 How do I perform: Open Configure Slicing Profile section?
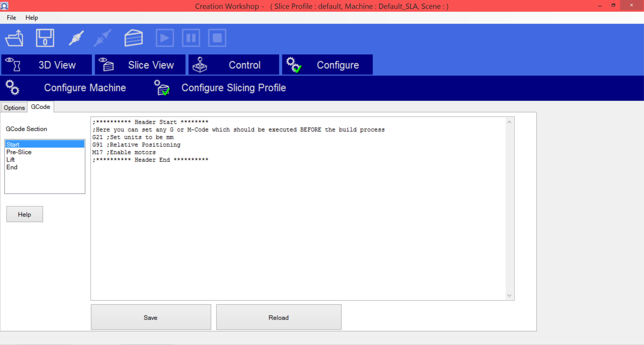coord(234,88)
